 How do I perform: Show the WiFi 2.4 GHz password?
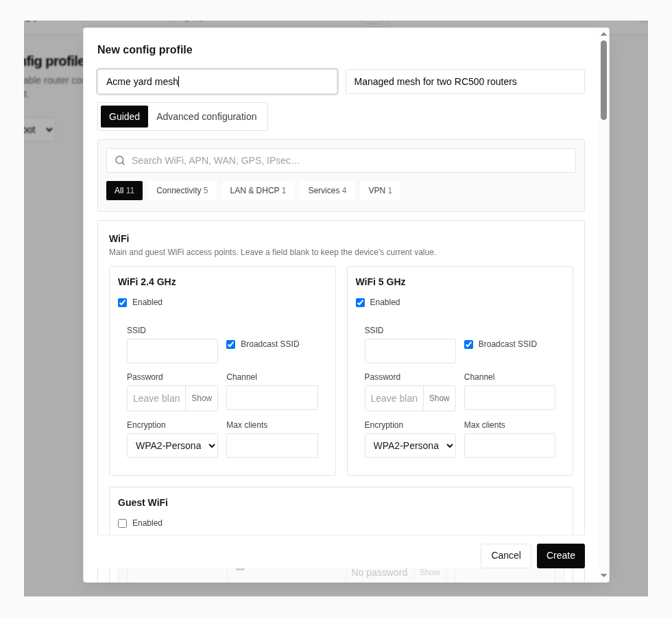(x=202, y=398)
